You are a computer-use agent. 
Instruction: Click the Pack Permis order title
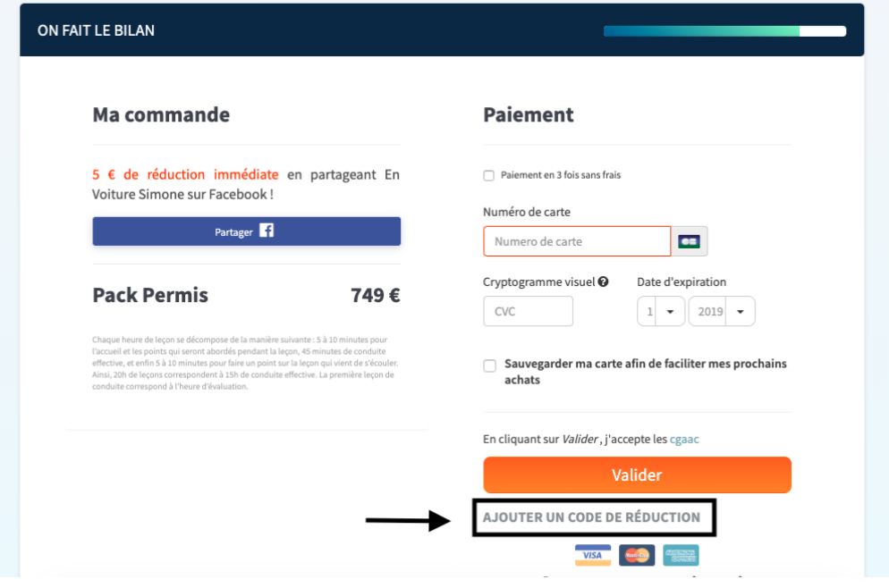(x=150, y=295)
